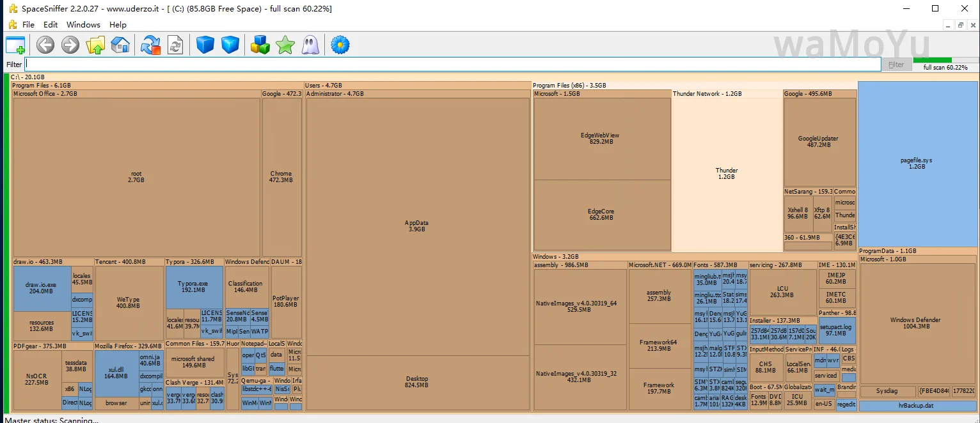The width and height of the screenshot is (980, 423).
Task: Select the PotPlayer 180.6MB block
Action: [x=286, y=302]
